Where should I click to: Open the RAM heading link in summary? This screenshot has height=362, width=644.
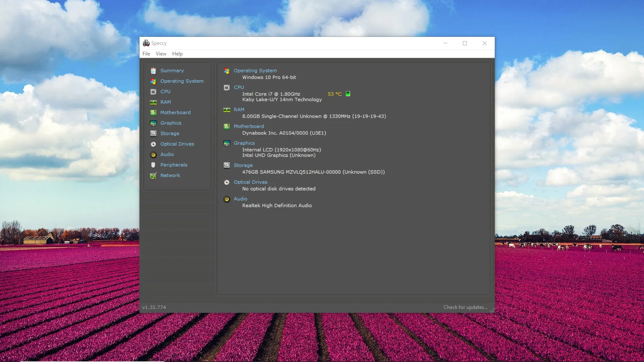click(x=239, y=110)
